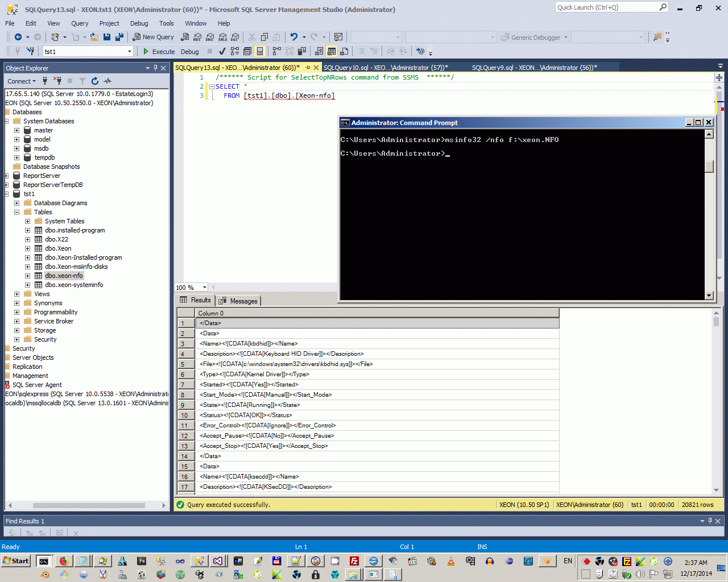Click the Debug button in query toolbar
The width and height of the screenshot is (728, 582).
click(x=190, y=51)
